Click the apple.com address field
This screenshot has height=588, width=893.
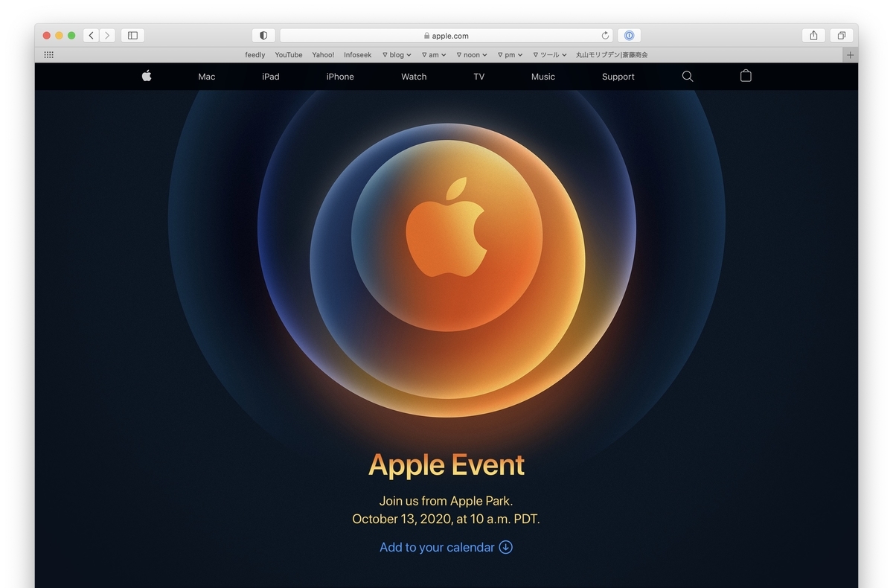[446, 35]
